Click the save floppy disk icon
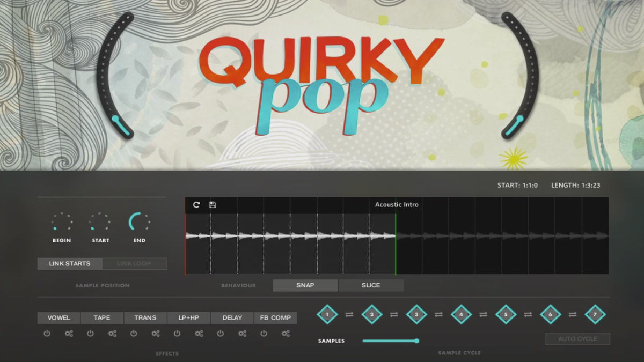Screen dimensions: 644x362 coord(213,205)
